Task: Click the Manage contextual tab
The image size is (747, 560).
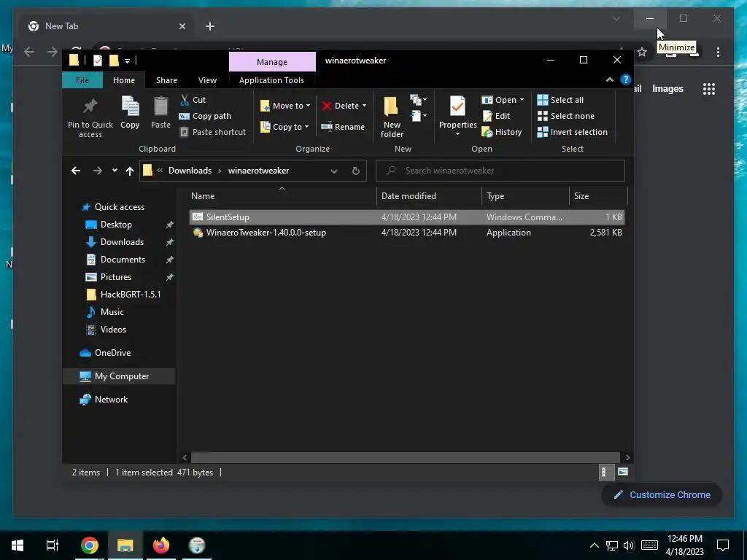Action: tap(272, 62)
